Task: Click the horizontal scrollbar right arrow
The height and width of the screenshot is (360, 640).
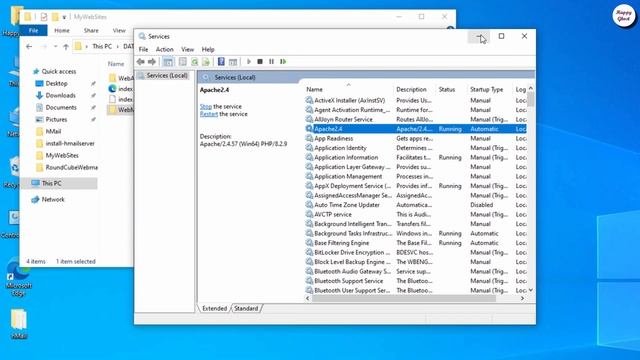Action: point(522,298)
